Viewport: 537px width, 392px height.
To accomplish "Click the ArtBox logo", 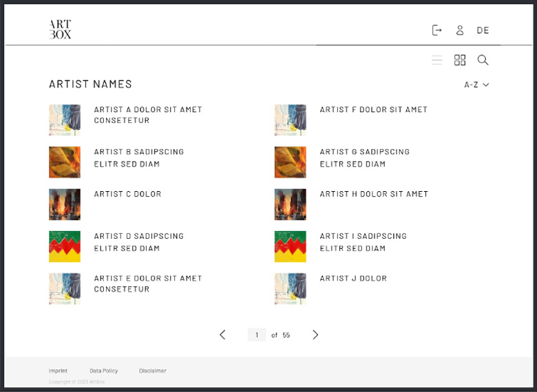I will click(60, 30).
